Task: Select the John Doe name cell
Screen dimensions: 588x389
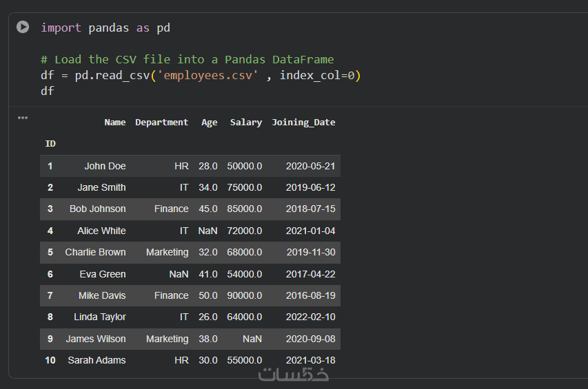Action: click(x=105, y=166)
